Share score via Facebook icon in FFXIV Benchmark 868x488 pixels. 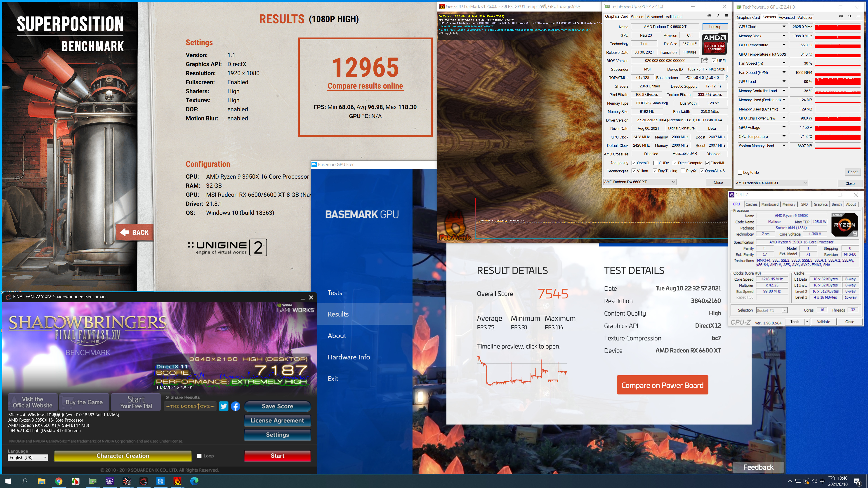[236, 406]
